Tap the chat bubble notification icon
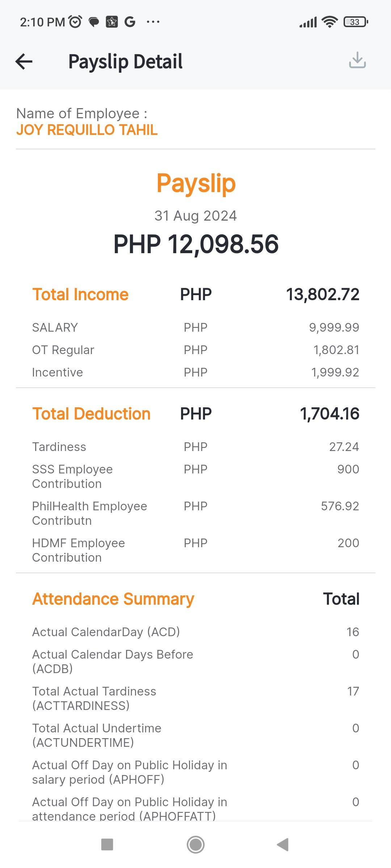The width and height of the screenshot is (391, 868). tap(94, 22)
